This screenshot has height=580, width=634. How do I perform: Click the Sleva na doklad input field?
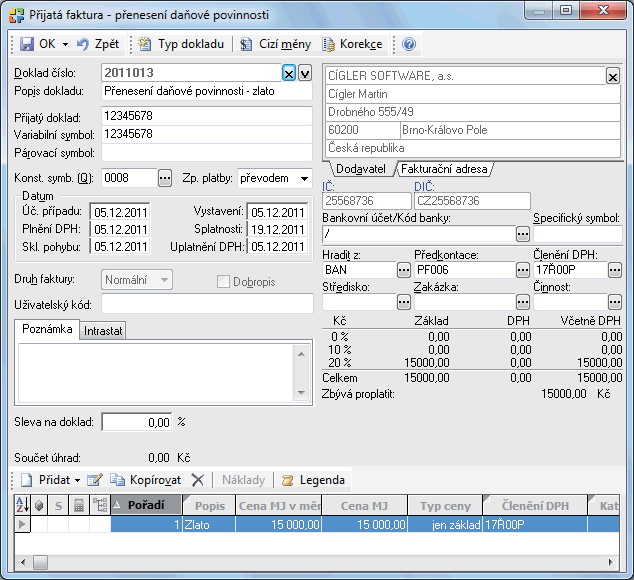point(136,422)
